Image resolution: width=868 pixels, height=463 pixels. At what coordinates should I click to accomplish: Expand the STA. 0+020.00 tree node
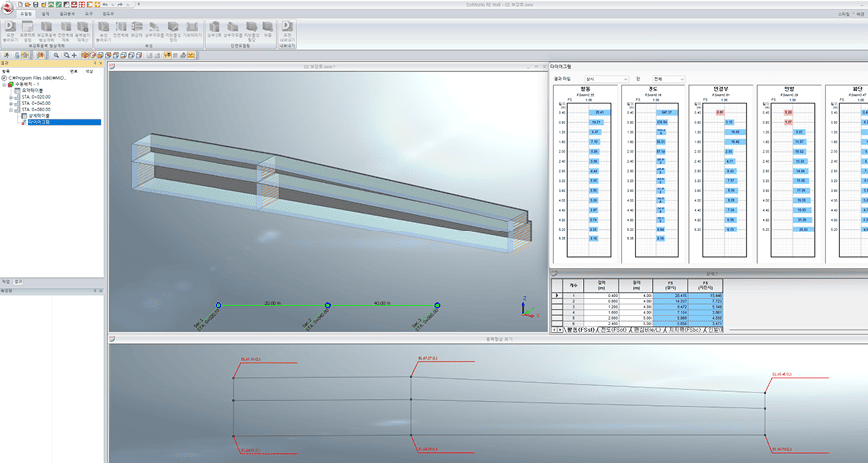(11, 96)
